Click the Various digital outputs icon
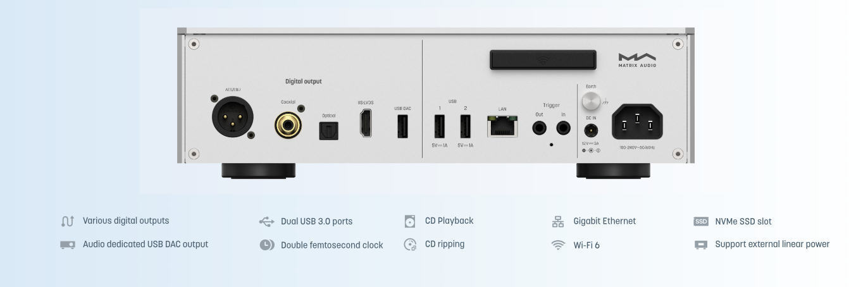This screenshot has height=287, width=868. click(68, 221)
